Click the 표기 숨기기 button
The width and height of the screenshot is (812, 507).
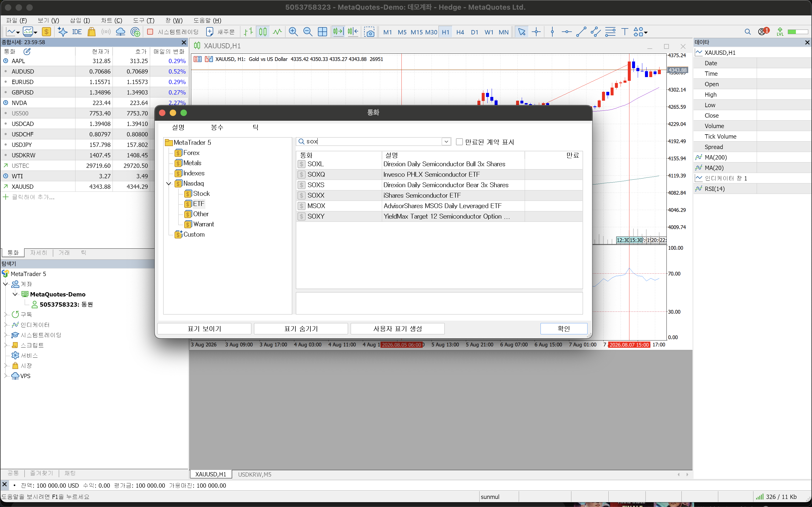click(x=301, y=329)
